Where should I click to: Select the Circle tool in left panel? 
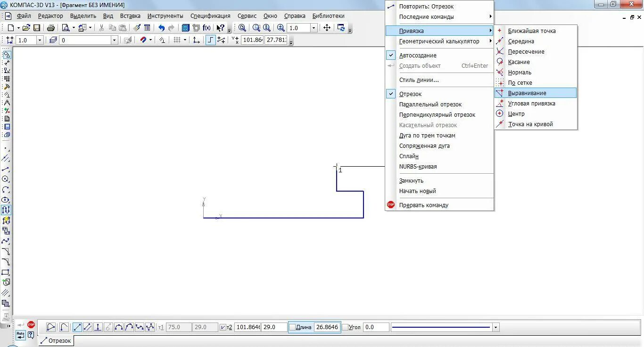[6, 179]
